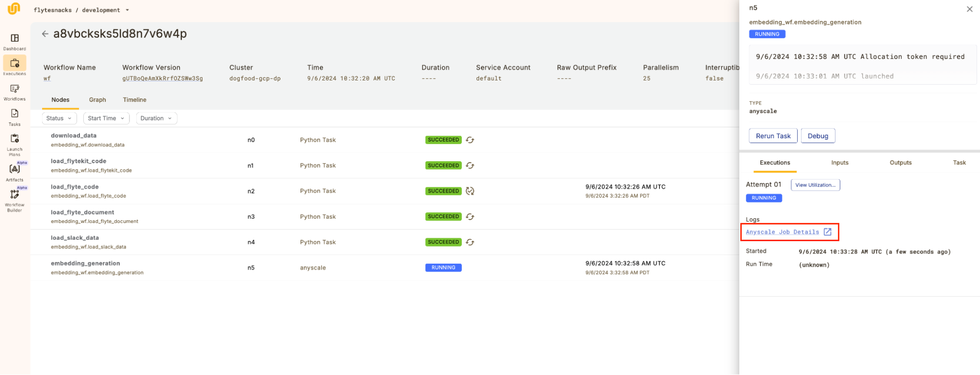The height and width of the screenshot is (375, 980).
Task: Switch to the Nodes tab
Action: [60, 100]
